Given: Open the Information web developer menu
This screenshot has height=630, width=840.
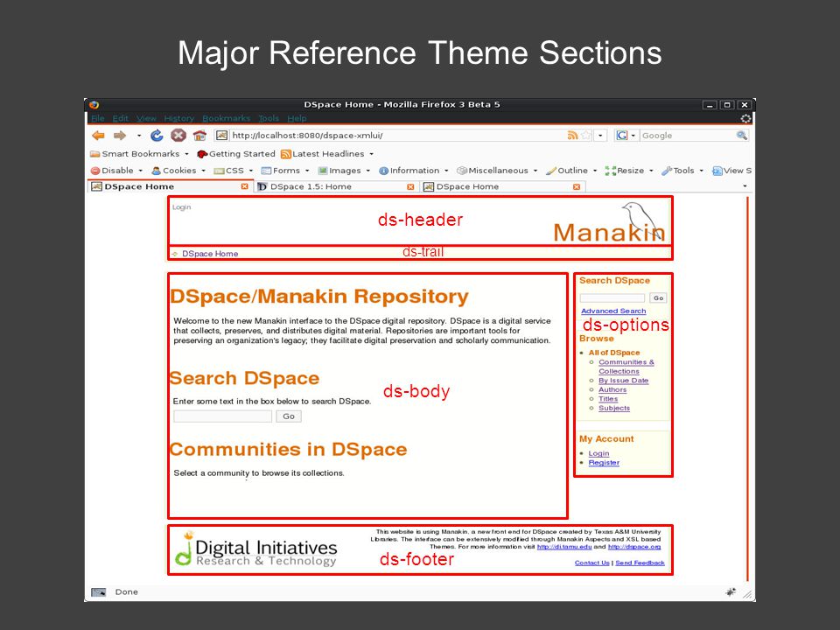Looking at the screenshot, I should [413, 171].
